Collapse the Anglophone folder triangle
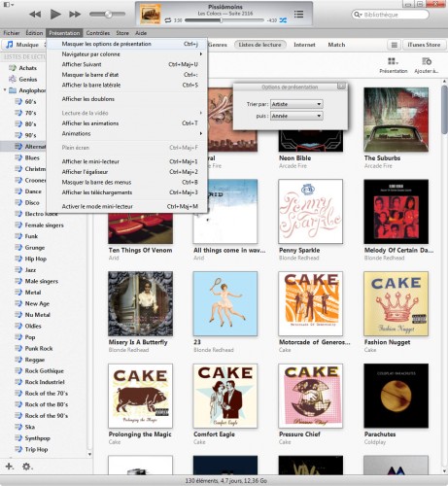Screen dimensions: 448x486 pyautogui.click(x=5, y=90)
